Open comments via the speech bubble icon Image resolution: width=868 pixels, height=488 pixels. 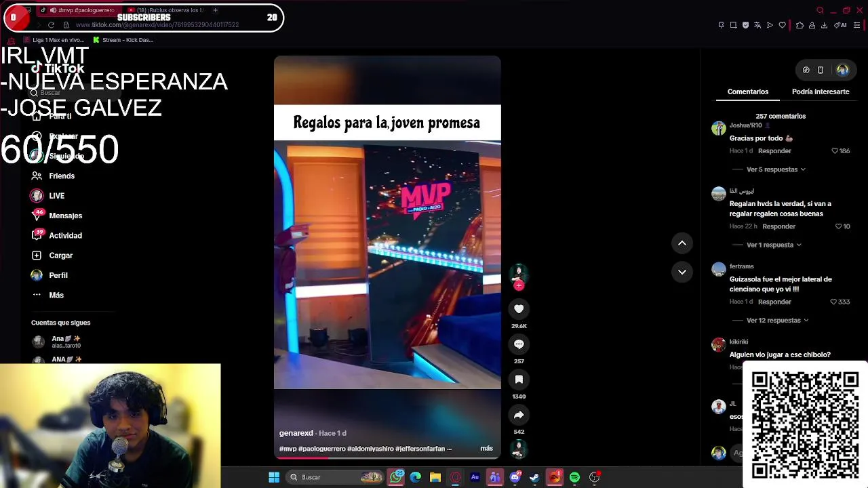(519, 344)
